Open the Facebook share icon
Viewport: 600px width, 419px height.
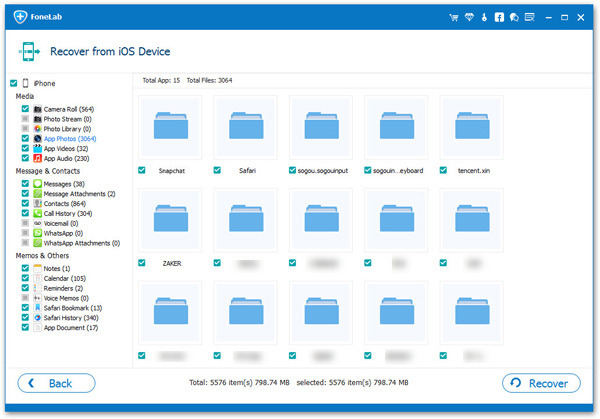pos(499,17)
